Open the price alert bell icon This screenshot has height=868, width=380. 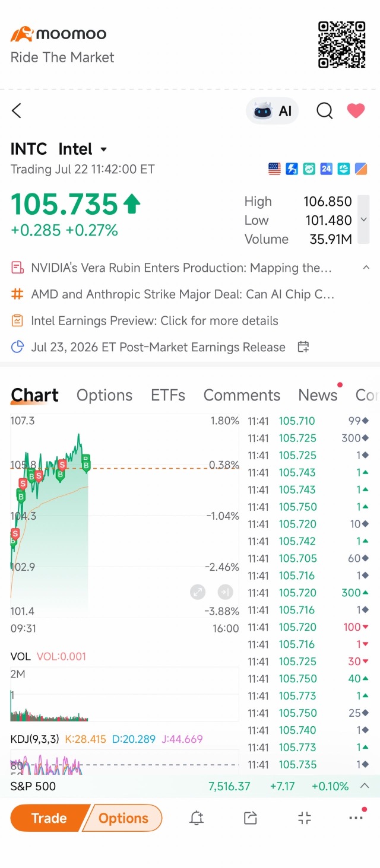coord(197,818)
